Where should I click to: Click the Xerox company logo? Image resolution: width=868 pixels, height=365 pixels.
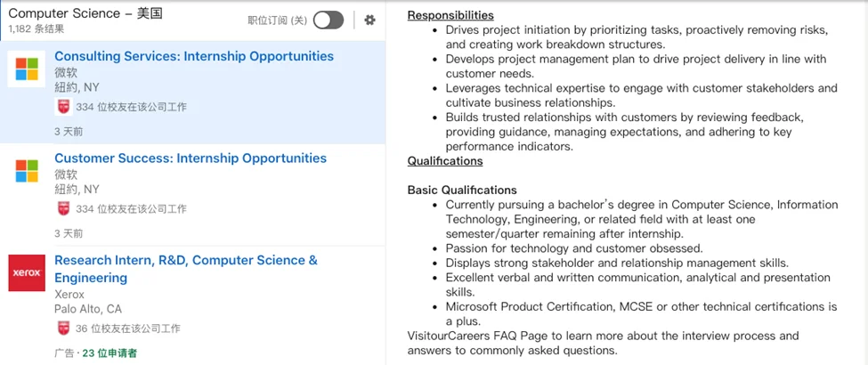pos(27,272)
